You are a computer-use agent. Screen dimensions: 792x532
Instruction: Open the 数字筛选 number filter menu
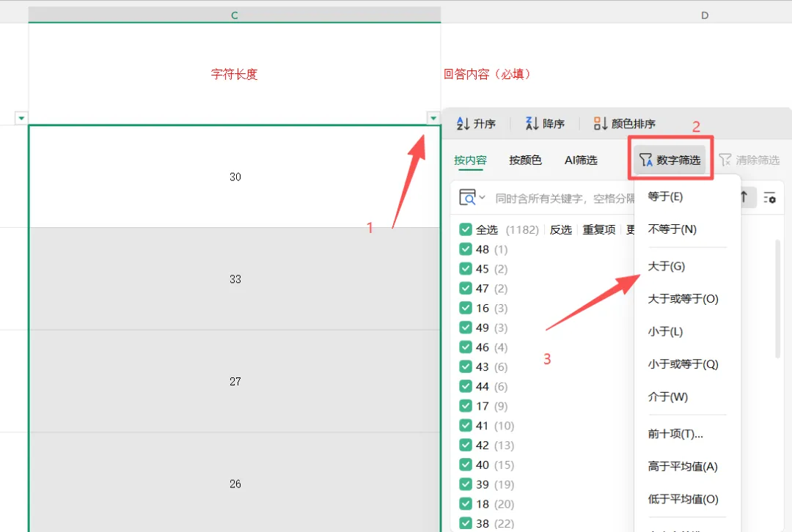(670, 160)
